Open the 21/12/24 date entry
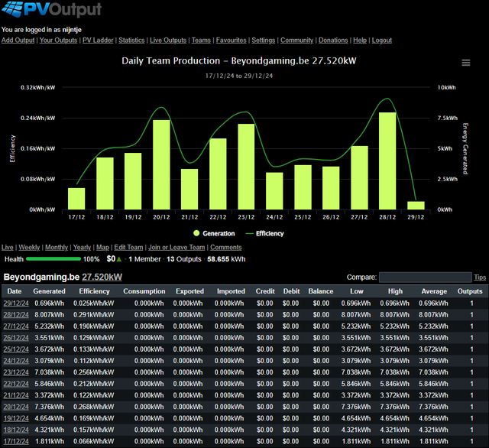Screen dimensions: 489x448 click(x=16, y=395)
